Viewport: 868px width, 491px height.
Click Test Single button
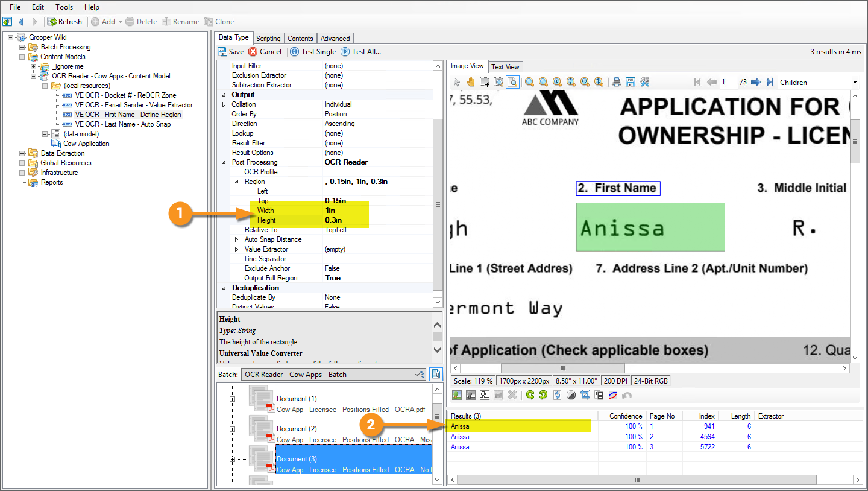click(x=313, y=52)
